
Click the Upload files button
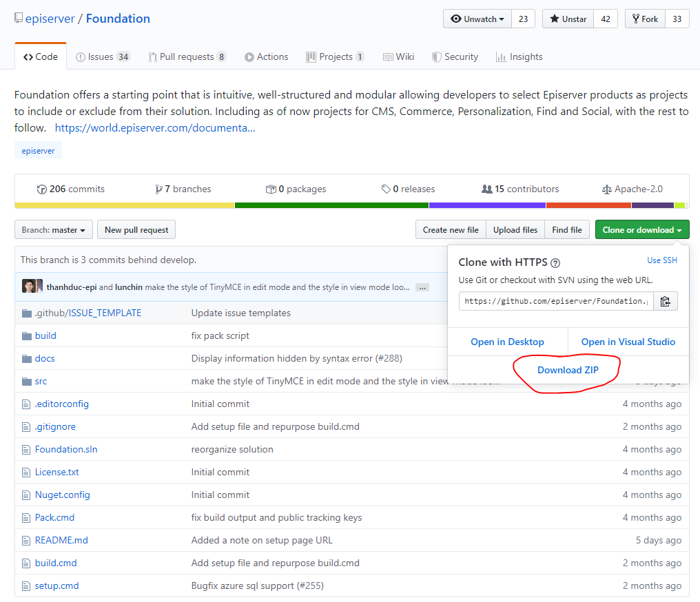[x=515, y=230]
